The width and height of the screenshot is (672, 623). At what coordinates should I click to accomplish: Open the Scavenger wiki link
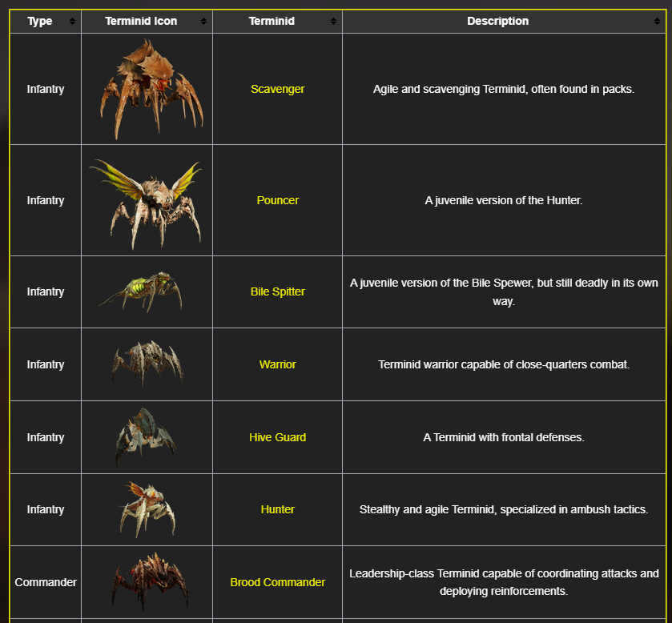click(277, 89)
